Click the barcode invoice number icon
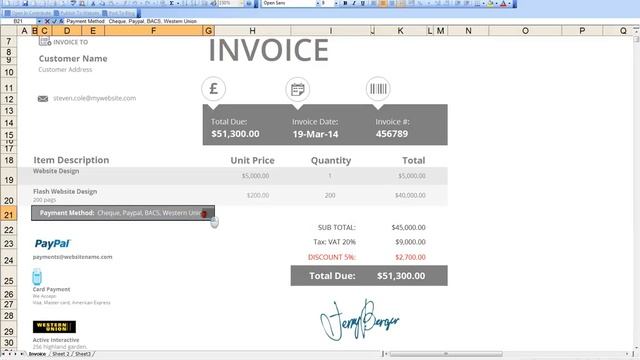Image resolution: width=640 pixels, height=360 pixels. pos(378,89)
